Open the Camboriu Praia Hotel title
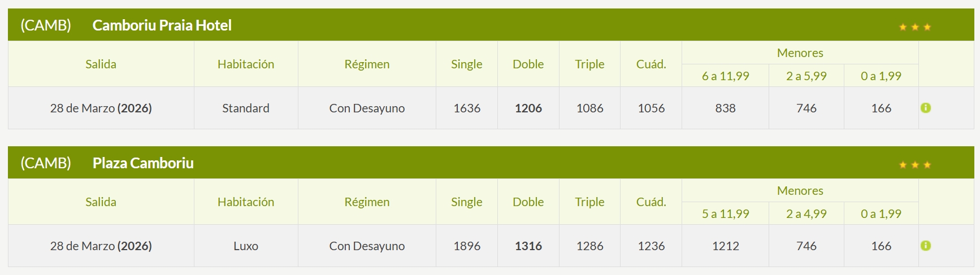Image resolution: width=980 pixels, height=275 pixels. tap(162, 25)
